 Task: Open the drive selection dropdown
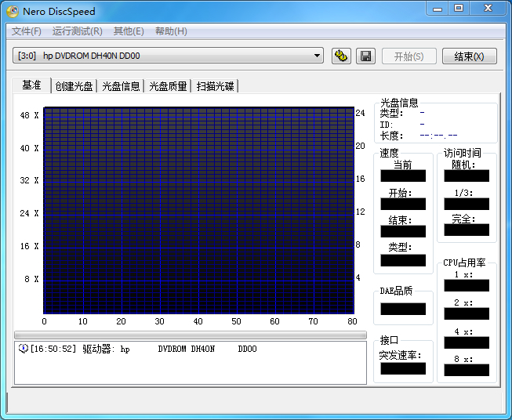(317, 56)
